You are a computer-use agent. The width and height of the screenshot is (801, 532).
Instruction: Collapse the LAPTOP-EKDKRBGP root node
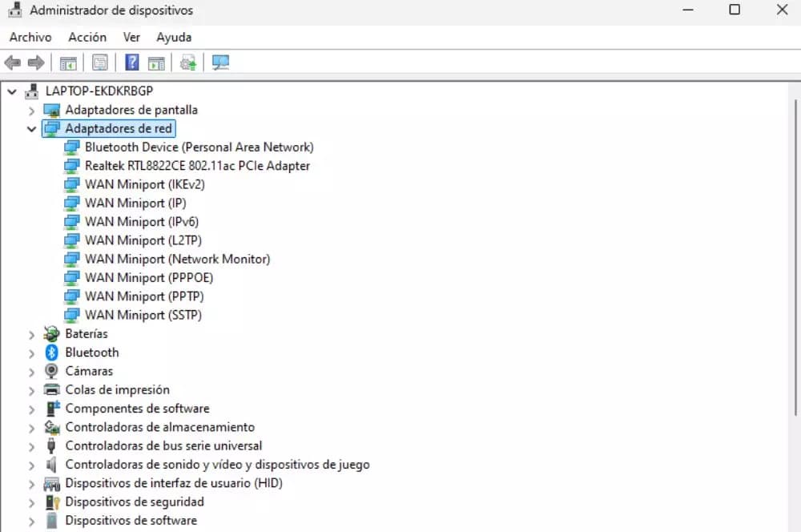(11, 91)
